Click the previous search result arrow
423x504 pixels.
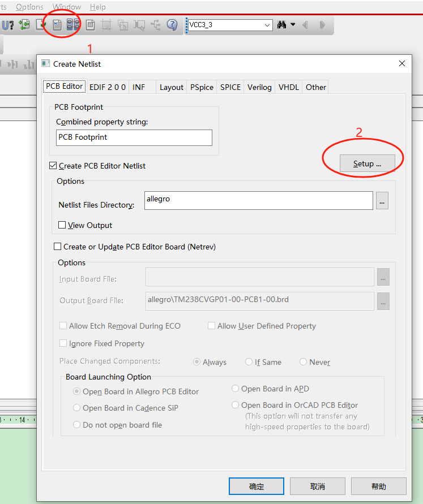point(305,25)
